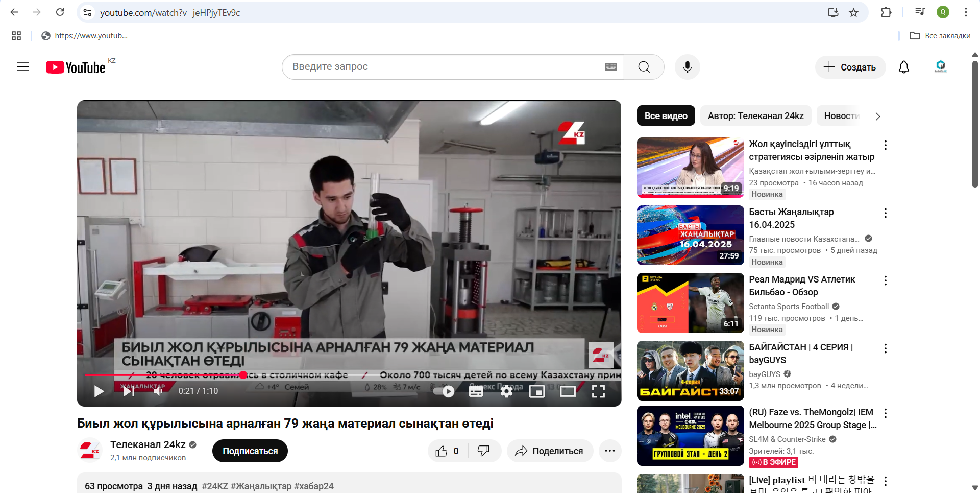Open IEM Melbourne 2025 live thumbnail
Screen dimensions: 980x493
coord(690,436)
